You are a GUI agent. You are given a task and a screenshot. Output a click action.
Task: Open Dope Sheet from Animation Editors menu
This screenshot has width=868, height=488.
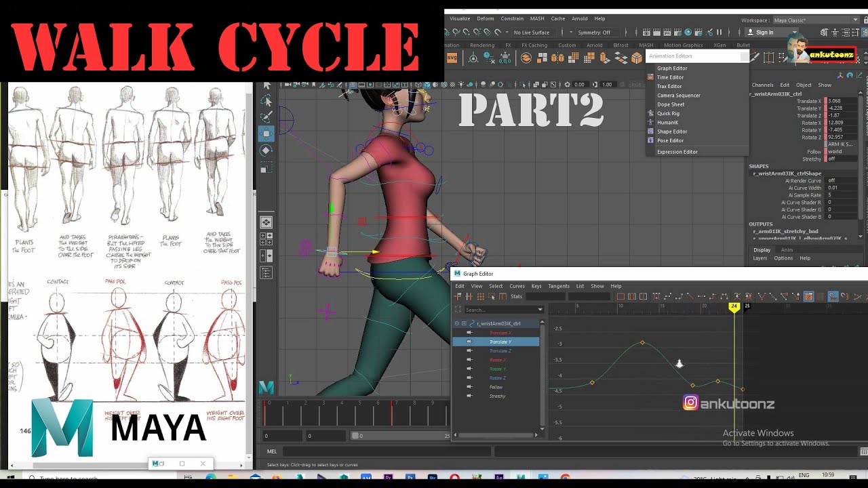(671, 104)
